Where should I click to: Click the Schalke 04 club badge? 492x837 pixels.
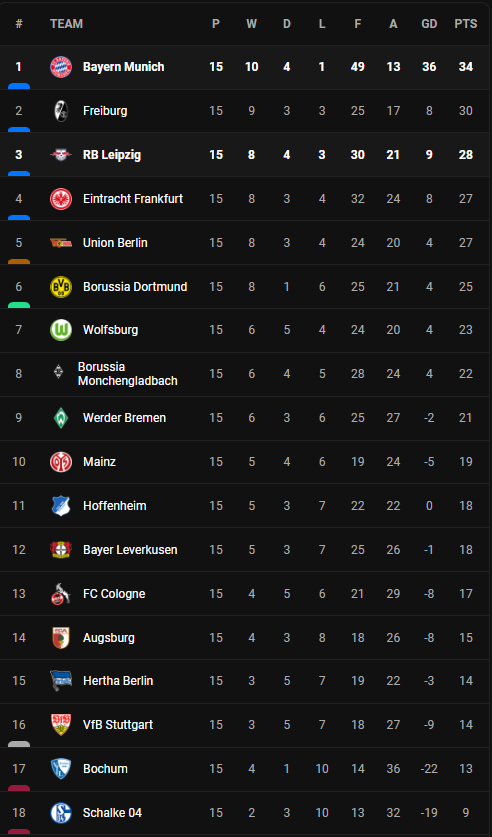(x=61, y=813)
